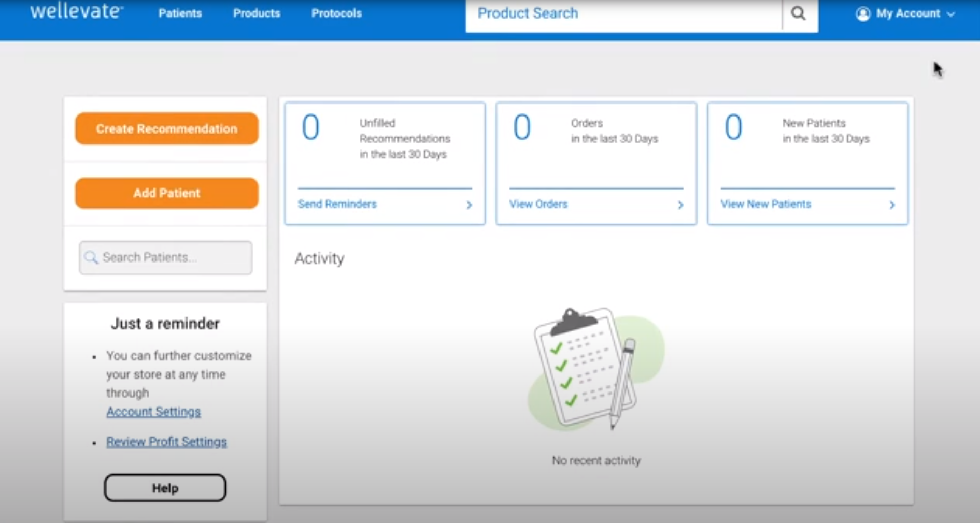
Task: Open the Patients menu
Action: (x=180, y=13)
